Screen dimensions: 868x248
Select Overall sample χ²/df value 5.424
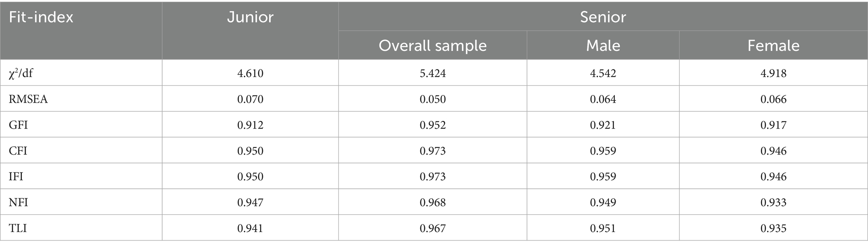(433, 74)
